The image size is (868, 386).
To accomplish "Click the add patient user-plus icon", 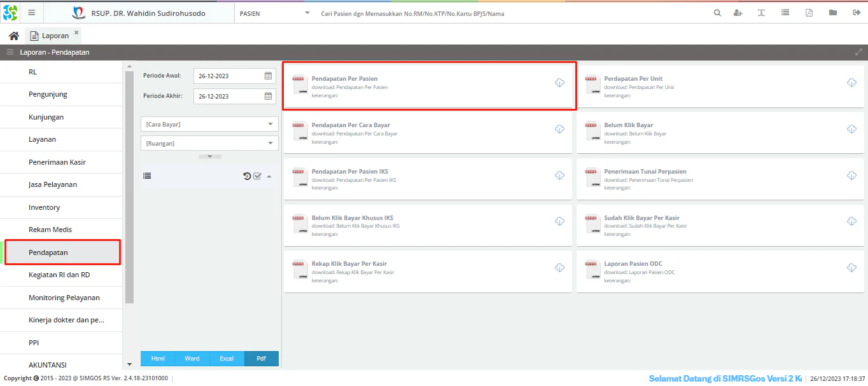I will 738,13.
